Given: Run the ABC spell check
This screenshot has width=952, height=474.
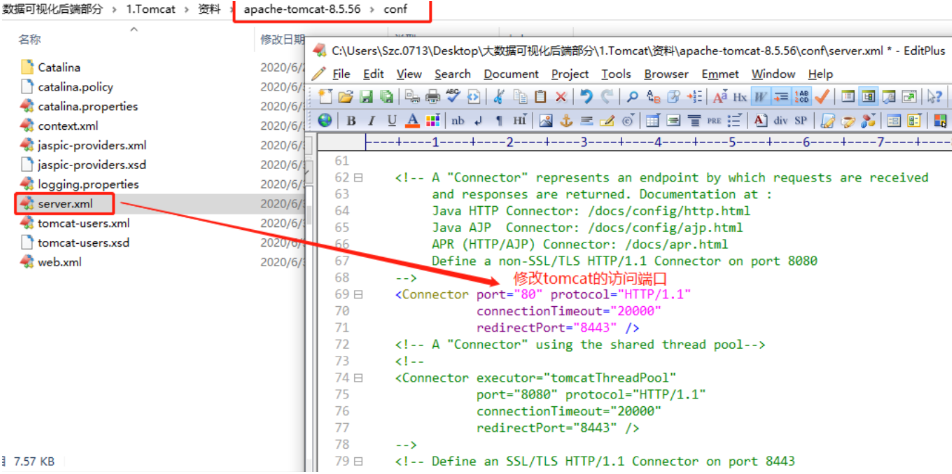Looking at the screenshot, I should 454,96.
